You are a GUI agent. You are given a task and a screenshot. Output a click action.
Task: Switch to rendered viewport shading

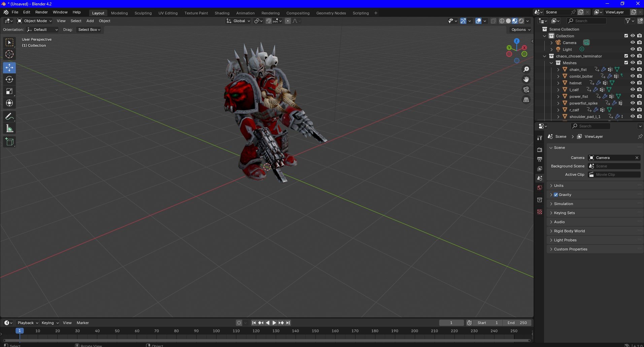pos(521,21)
